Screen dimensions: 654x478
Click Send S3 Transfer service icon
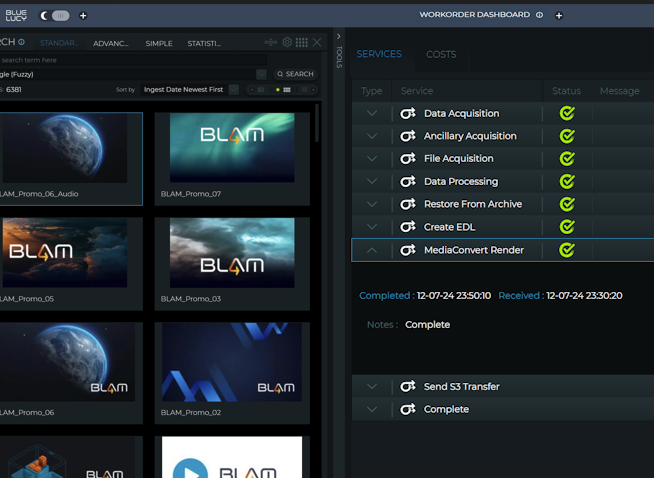tap(408, 386)
